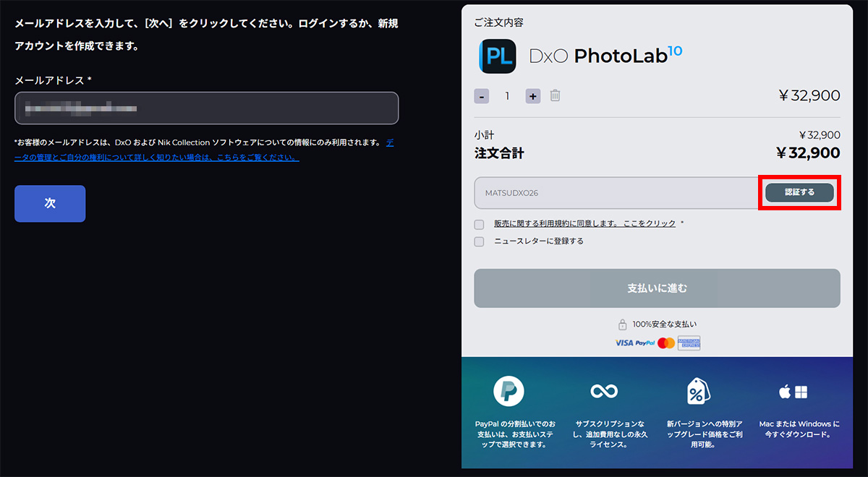Decrease quantity with the minus button
The image size is (868, 477).
click(482, 96)
